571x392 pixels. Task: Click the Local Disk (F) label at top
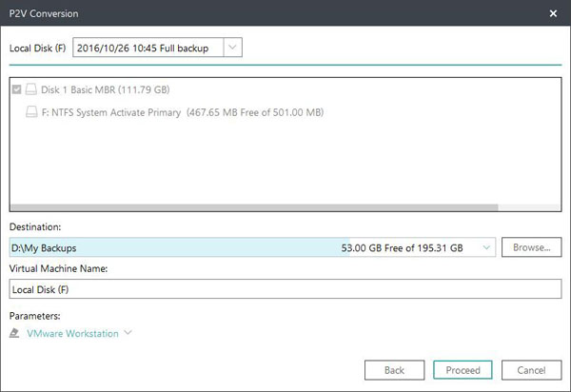pyautogui.click(x=37, y=48)
